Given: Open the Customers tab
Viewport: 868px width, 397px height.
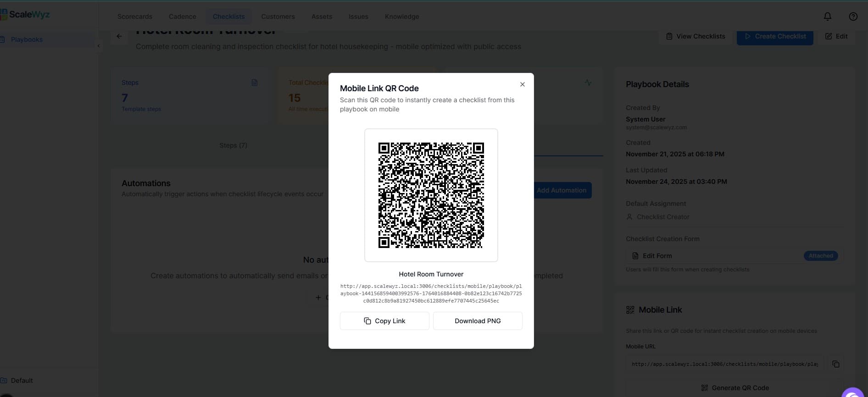Looking at the screenshot, I should [278, 17].
